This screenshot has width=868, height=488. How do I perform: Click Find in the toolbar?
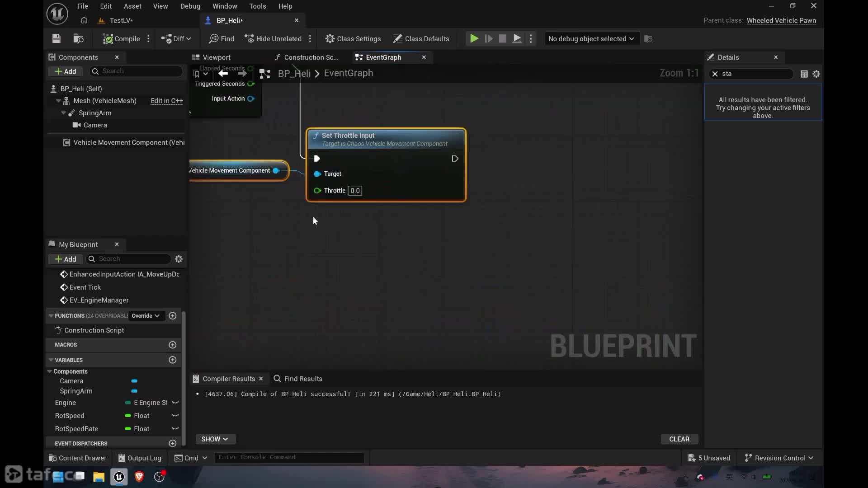point(222,39)
